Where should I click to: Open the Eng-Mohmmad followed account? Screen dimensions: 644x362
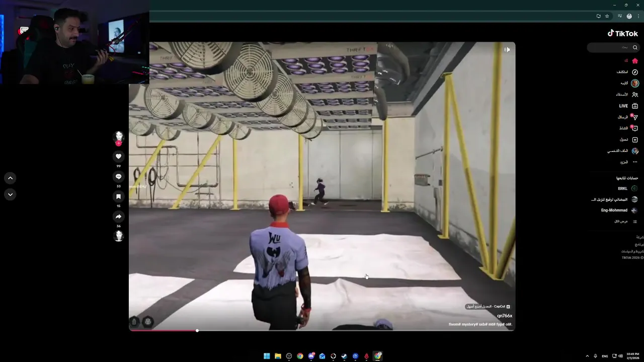(x=619, y=210)
